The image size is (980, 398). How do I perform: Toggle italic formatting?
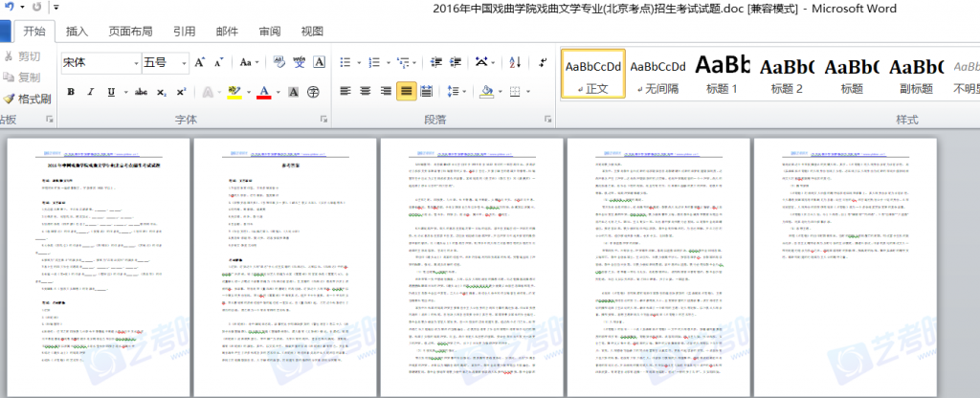coord(91,92)
